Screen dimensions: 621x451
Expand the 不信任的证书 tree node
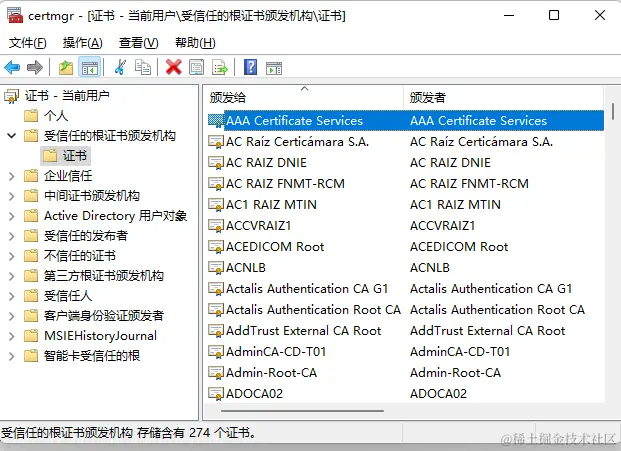[11, 256]
